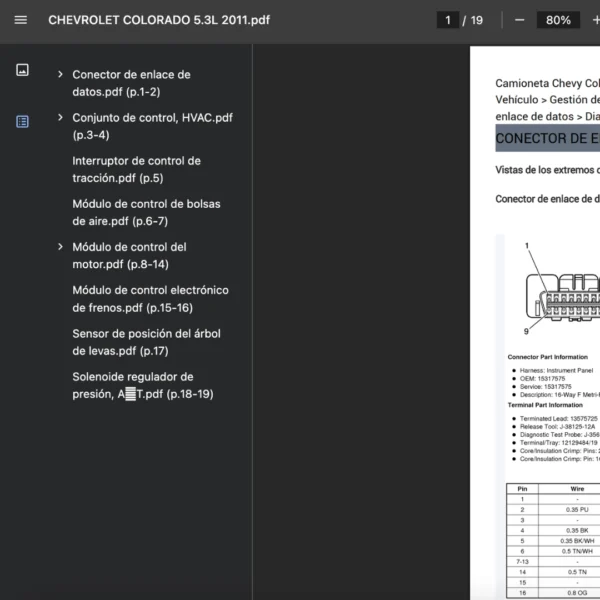Image resolution: width=600 pixels, height=600 pixels.
Task: Open Módulo de control electrónico de frenos.pdf
Action: 150,299
